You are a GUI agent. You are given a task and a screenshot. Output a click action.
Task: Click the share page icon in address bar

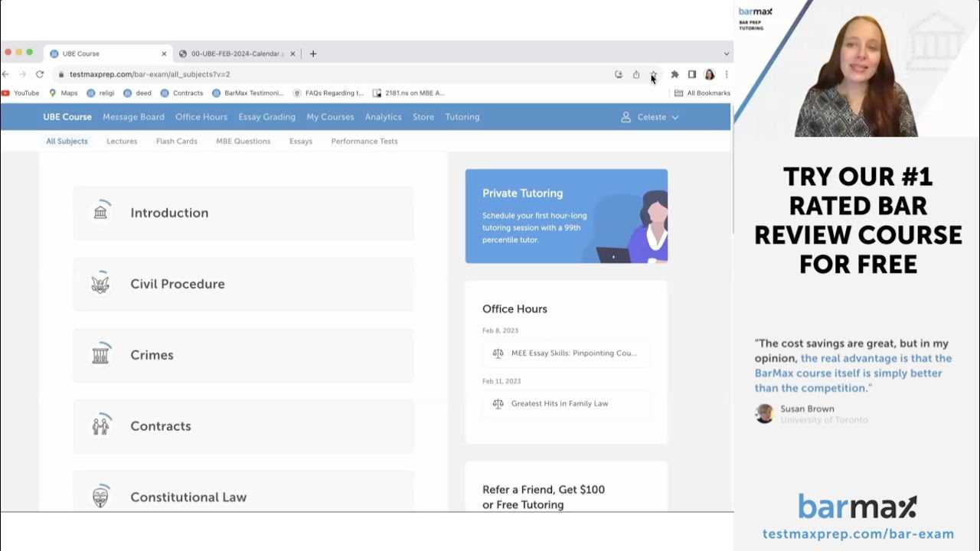coord(636,74)
